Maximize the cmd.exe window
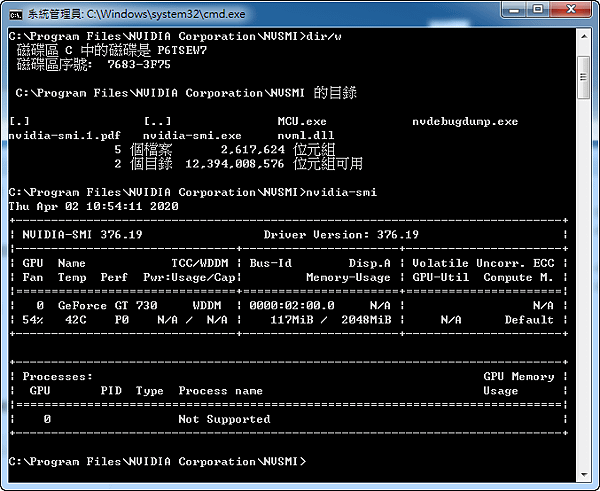 (x=538, y=9)
